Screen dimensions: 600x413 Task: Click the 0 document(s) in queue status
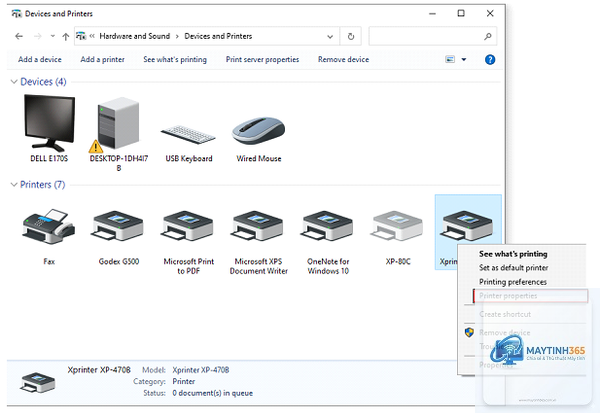coord(212,393)
